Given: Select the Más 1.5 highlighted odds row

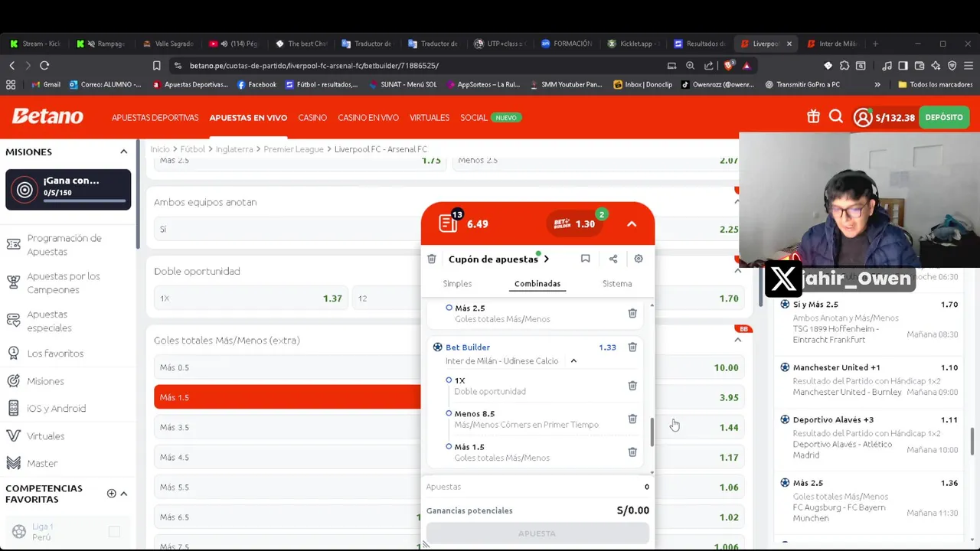Looking at the screenshot, I should (287, 397).
